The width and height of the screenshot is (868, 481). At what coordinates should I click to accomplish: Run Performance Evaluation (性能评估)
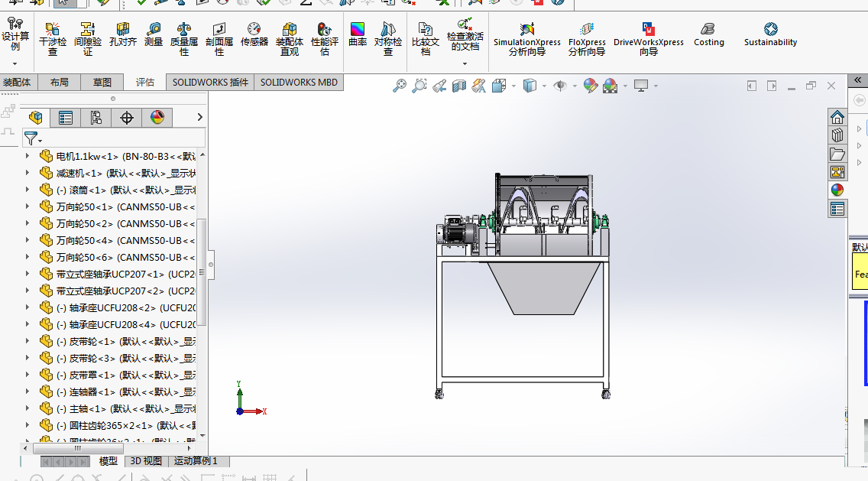point(325,38)
